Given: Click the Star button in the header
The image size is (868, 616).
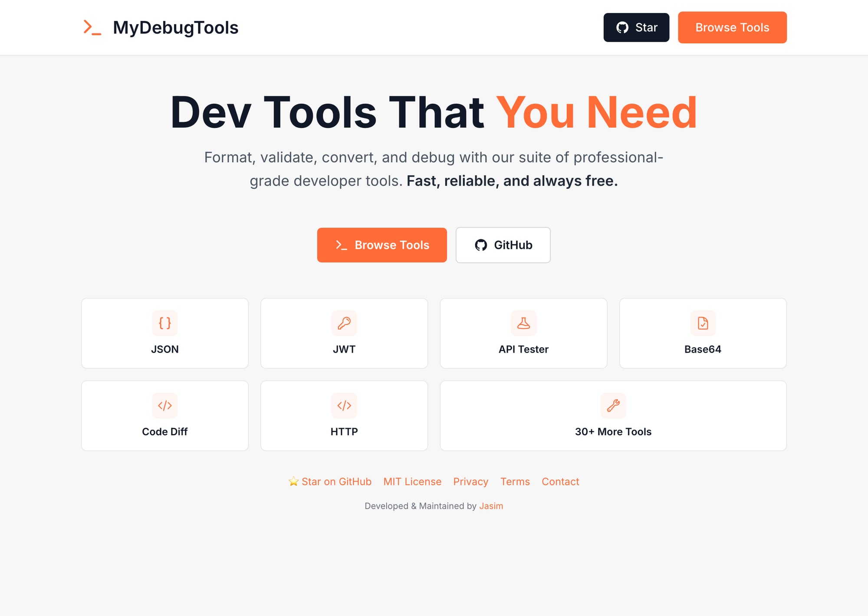Looking at the screenshot, I should point(636,27).
